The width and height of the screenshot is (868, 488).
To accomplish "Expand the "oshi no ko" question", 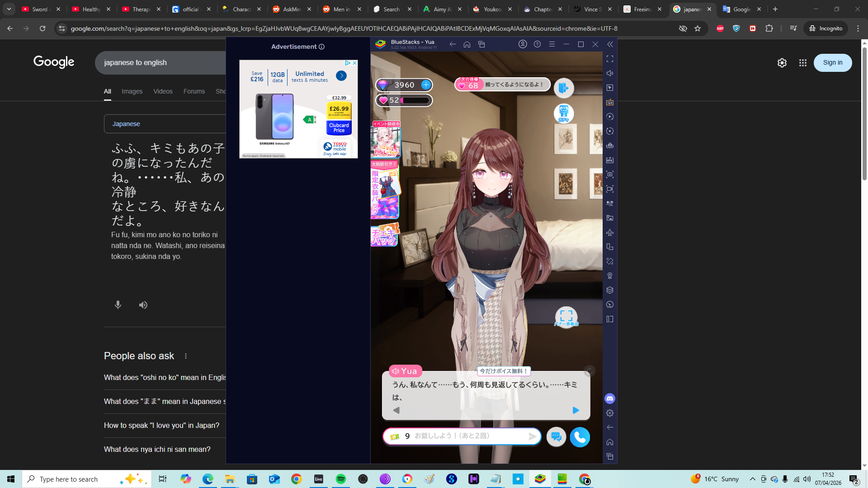I will click(165, 377).
